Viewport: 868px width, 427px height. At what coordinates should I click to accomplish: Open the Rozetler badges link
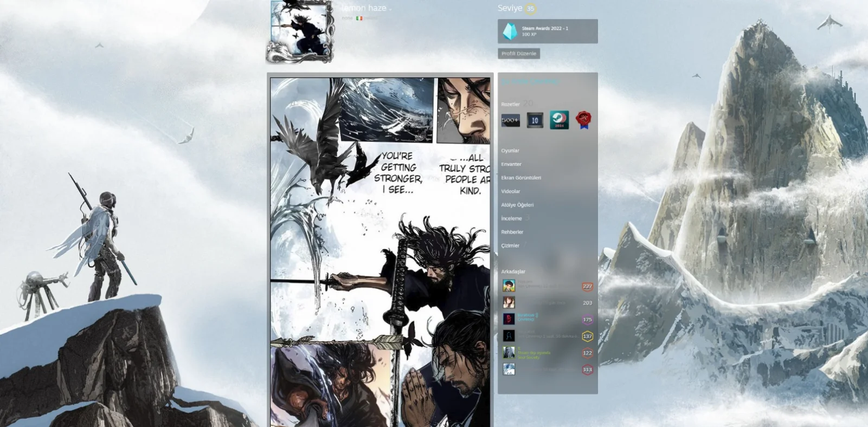tap(510, 104)
